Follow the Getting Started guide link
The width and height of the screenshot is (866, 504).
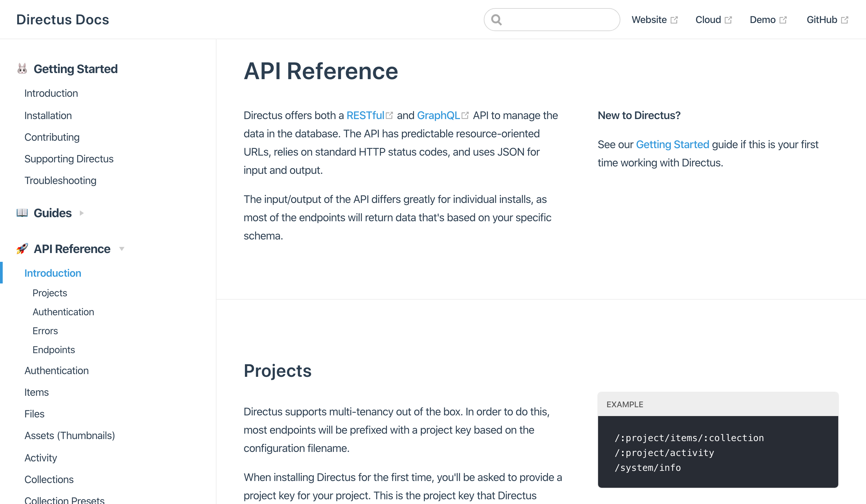coord(672,144)
